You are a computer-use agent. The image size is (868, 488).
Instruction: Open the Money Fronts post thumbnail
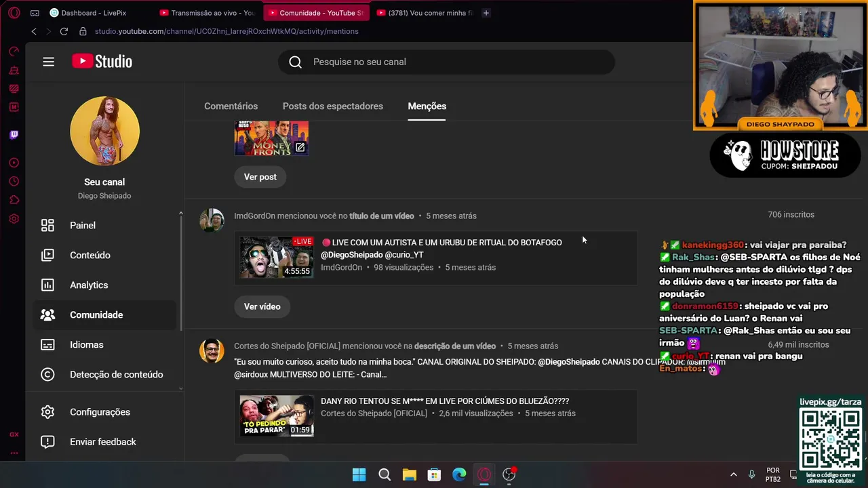click(271, 138)
